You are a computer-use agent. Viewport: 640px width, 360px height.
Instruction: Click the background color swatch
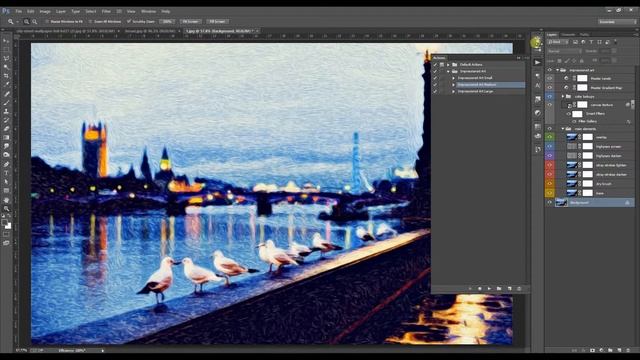[x=9, y=226]
